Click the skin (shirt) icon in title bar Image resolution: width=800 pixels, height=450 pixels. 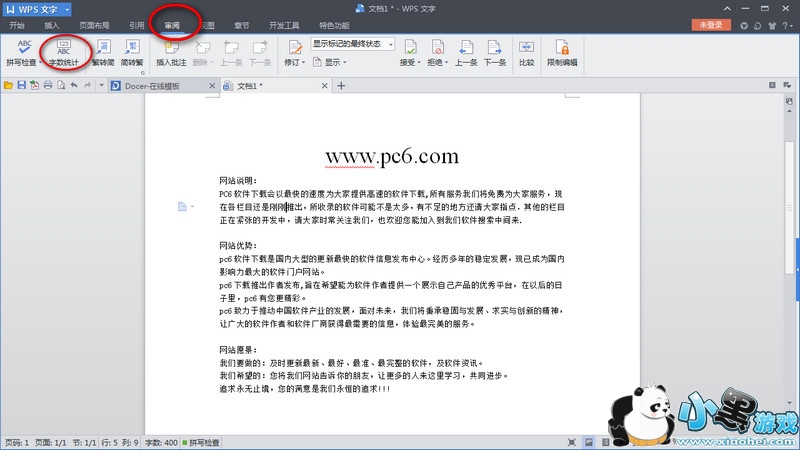(772, 26)
